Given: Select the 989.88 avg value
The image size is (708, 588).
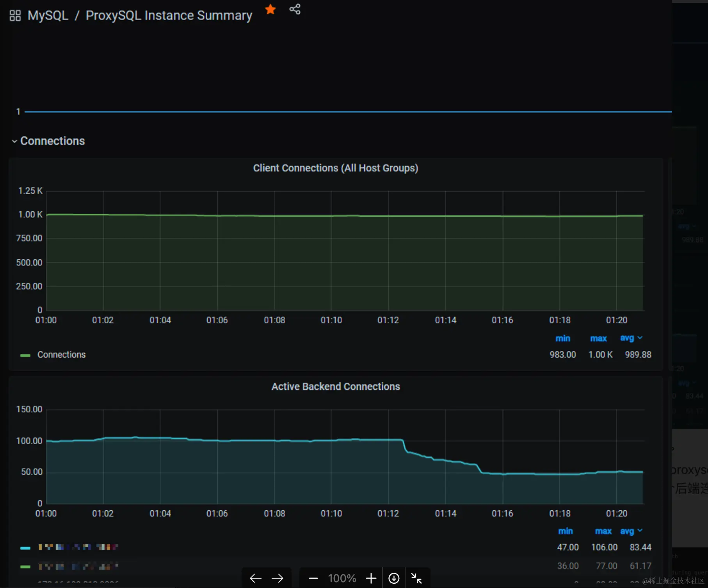Looking at the screenshot, I should tap(638, 355).
